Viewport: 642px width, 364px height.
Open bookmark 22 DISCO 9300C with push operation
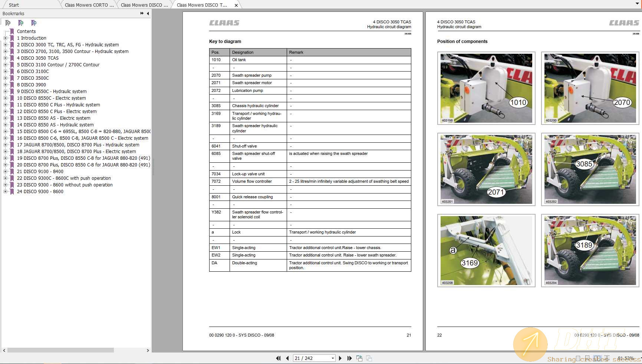pos(64,178)
